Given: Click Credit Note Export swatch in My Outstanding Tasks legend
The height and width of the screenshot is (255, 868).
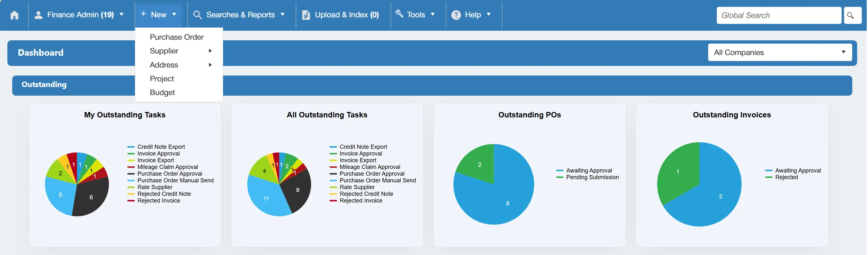Looking at the screenshot, I should click(131, 147).
